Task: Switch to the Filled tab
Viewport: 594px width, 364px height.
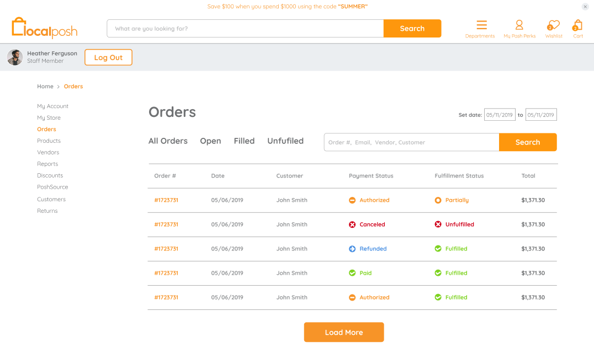Action: coord(244,141)
